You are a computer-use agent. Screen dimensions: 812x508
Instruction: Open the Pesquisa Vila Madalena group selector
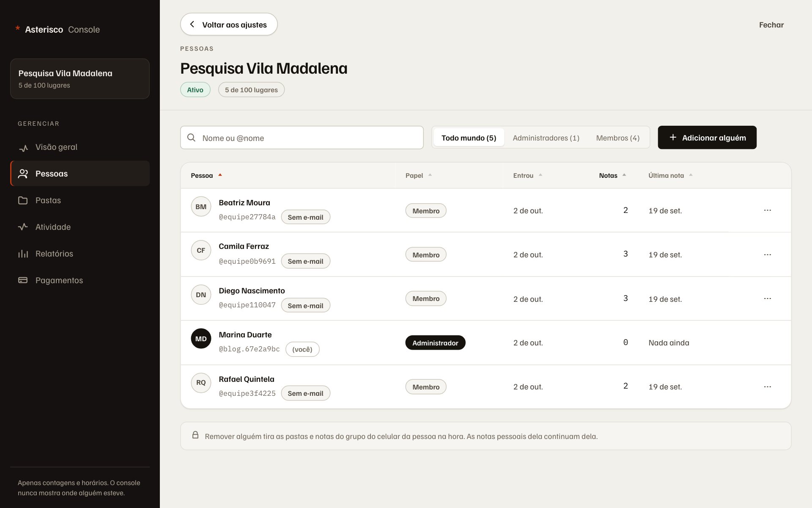point(80,79)
